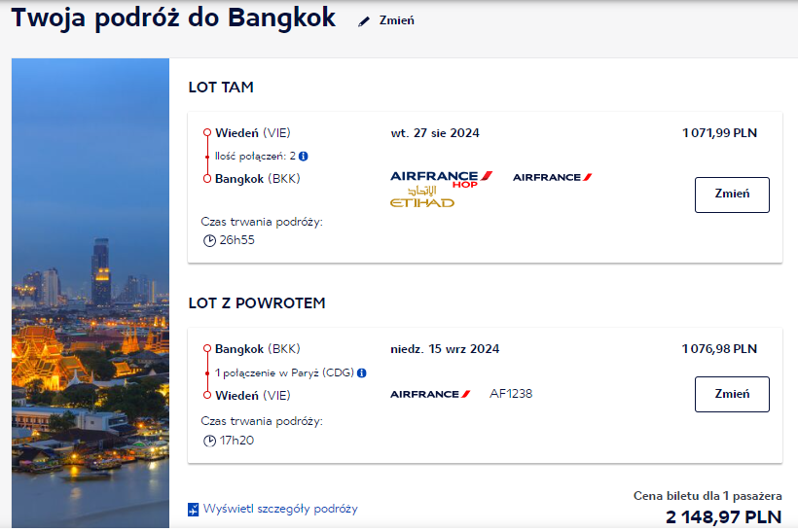
Task: Click the total price 2 148,97 PLN
Action: tap(724, 517)
